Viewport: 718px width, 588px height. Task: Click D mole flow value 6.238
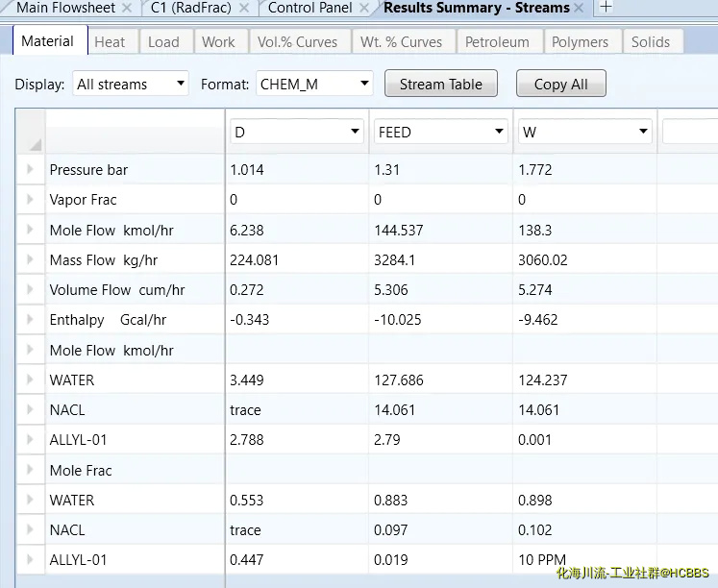pos(247,230)
